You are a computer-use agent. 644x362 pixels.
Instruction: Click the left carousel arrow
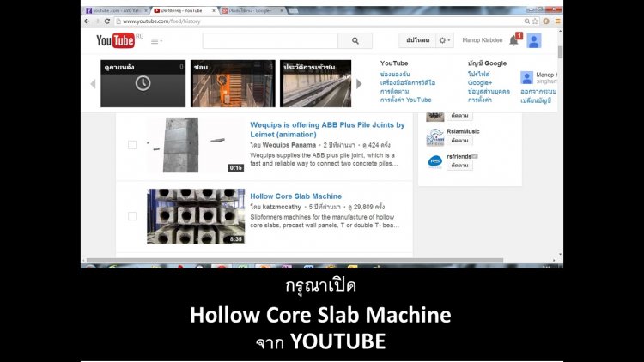[x=94, y=84]
